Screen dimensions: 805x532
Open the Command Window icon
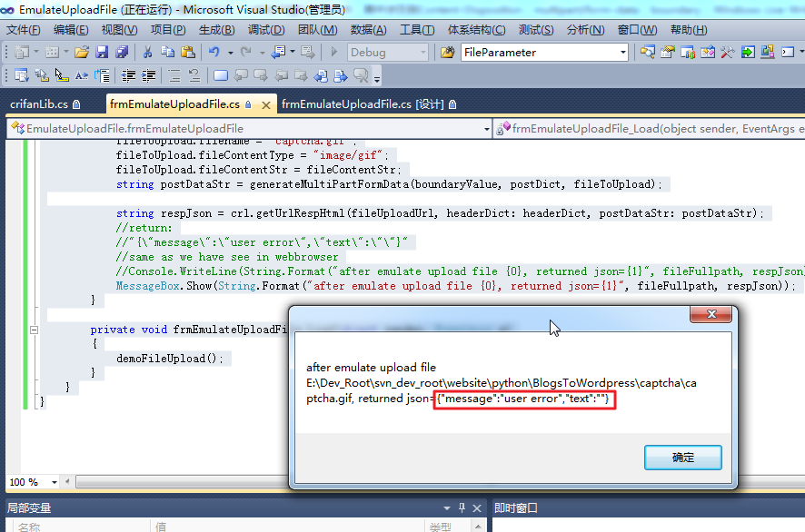click(788, 53)
